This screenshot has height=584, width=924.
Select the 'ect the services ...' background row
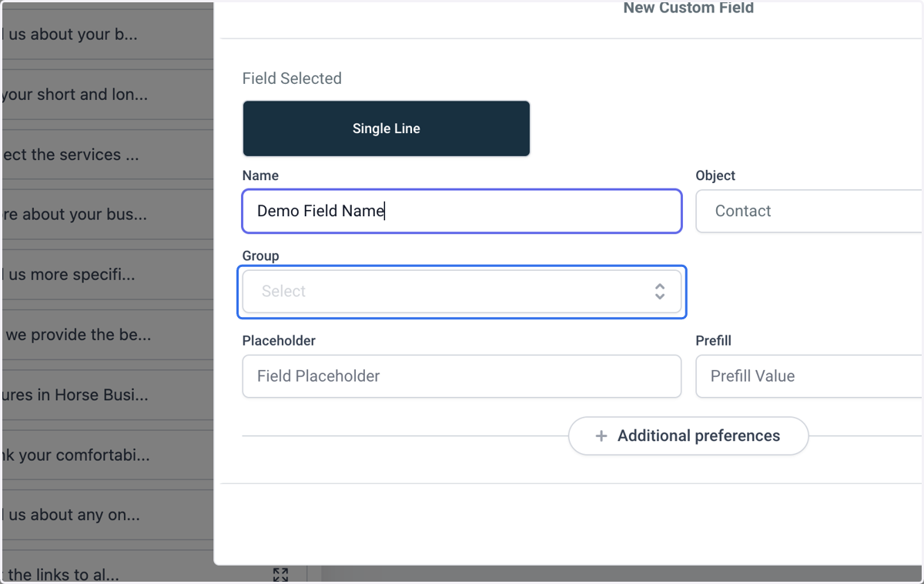coord(107,155)
